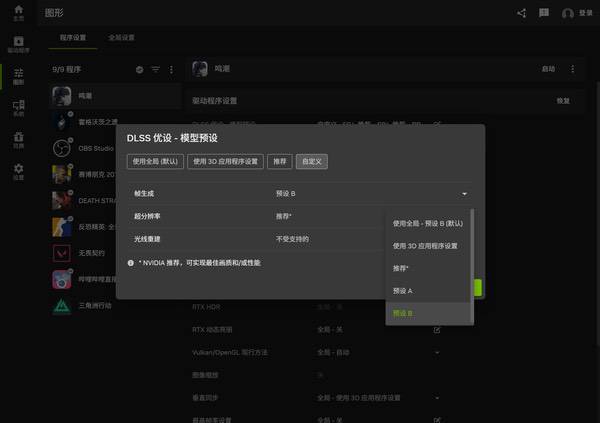Switch to the 程序设置 tab
Screen dimensions: 600x423
point(73,38)
